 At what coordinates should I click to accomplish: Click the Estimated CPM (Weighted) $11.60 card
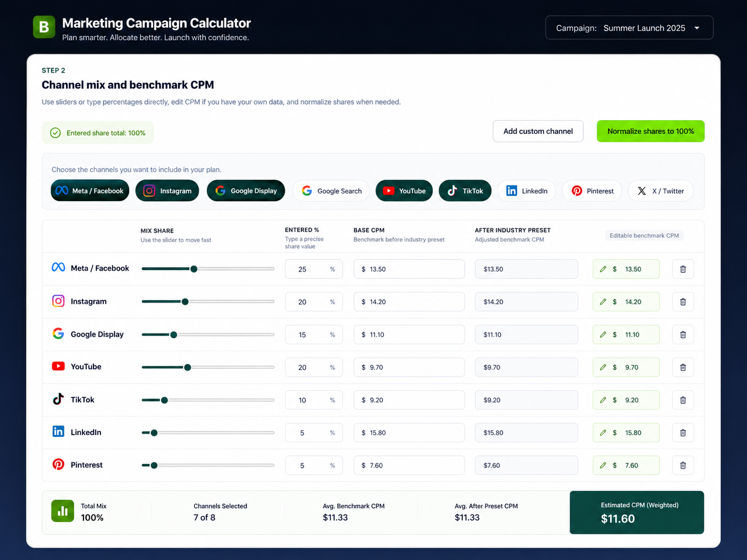click(x=637, y=513)
